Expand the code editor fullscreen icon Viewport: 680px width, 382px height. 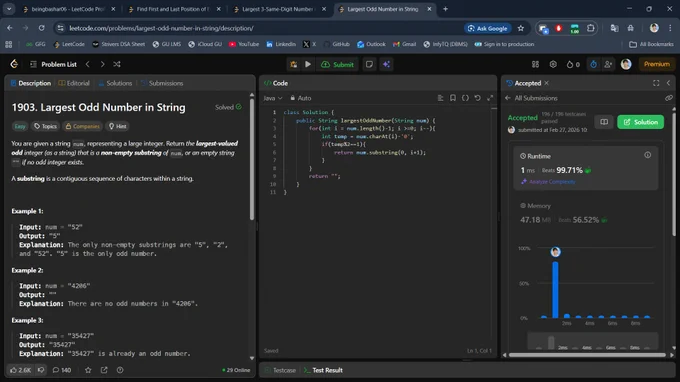click(490, 98)
